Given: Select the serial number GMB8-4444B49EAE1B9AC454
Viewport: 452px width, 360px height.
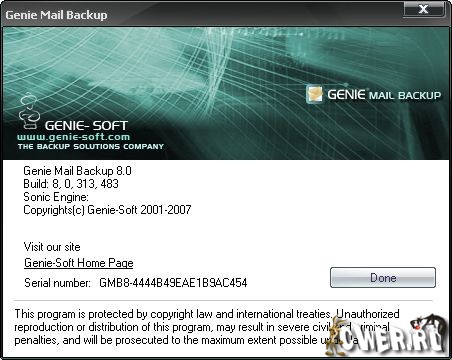Looking at the screenshot, I should [173, 283].
